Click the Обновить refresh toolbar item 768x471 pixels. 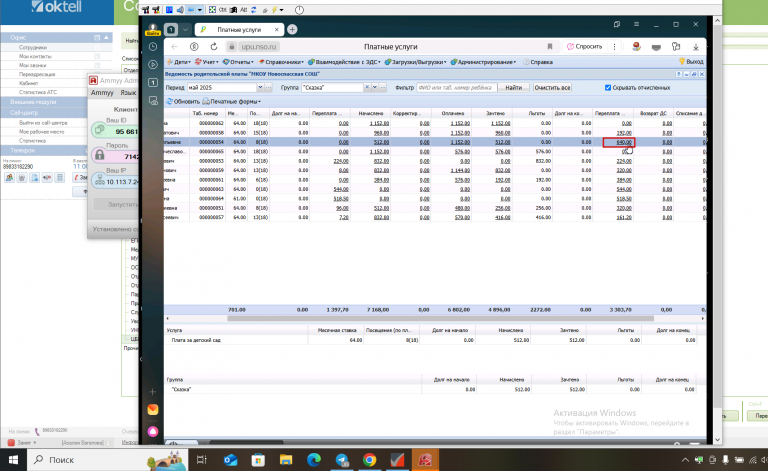[x=183, y=101]
